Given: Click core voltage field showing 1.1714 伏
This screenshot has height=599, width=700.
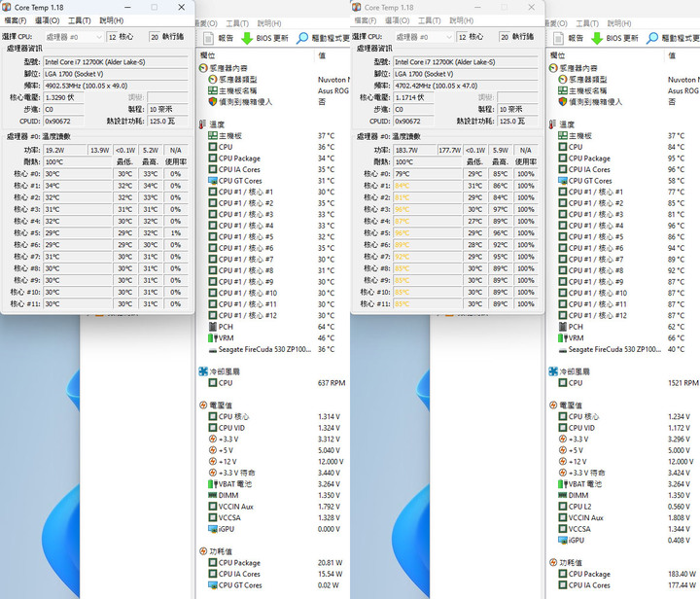Looking at the screenshot, I should click(413, 97).
